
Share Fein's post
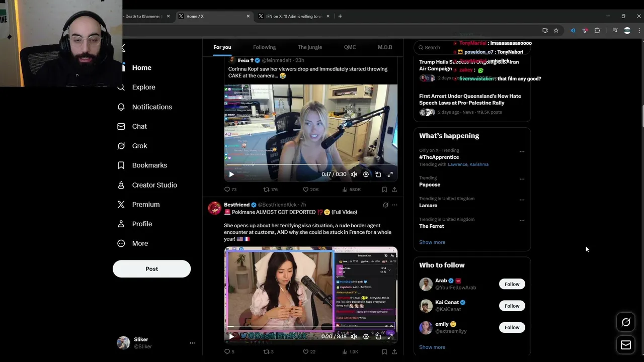tap(394, 190)
